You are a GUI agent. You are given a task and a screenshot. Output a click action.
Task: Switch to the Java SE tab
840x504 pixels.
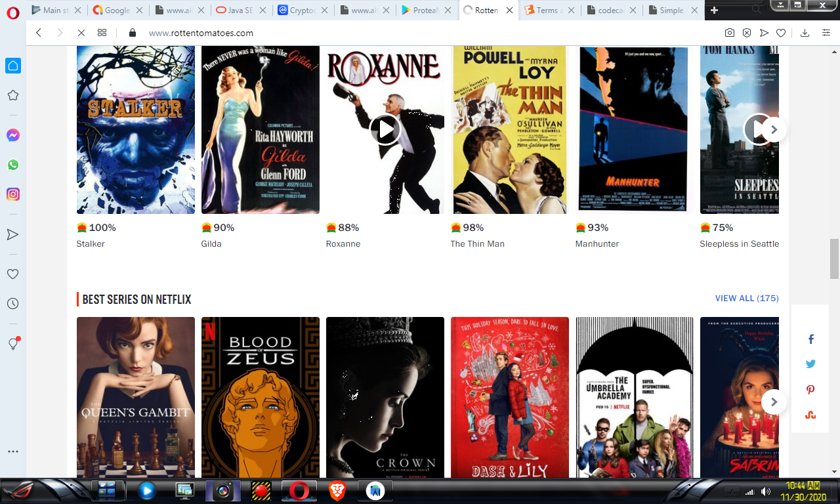point(241,10)
